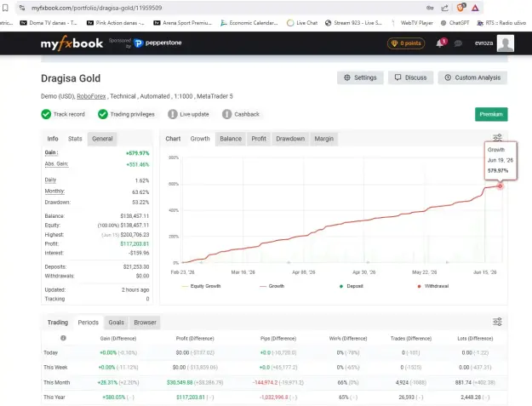532x406 pixels.
Task: Click the Monthly label
Action: (54, 192)
